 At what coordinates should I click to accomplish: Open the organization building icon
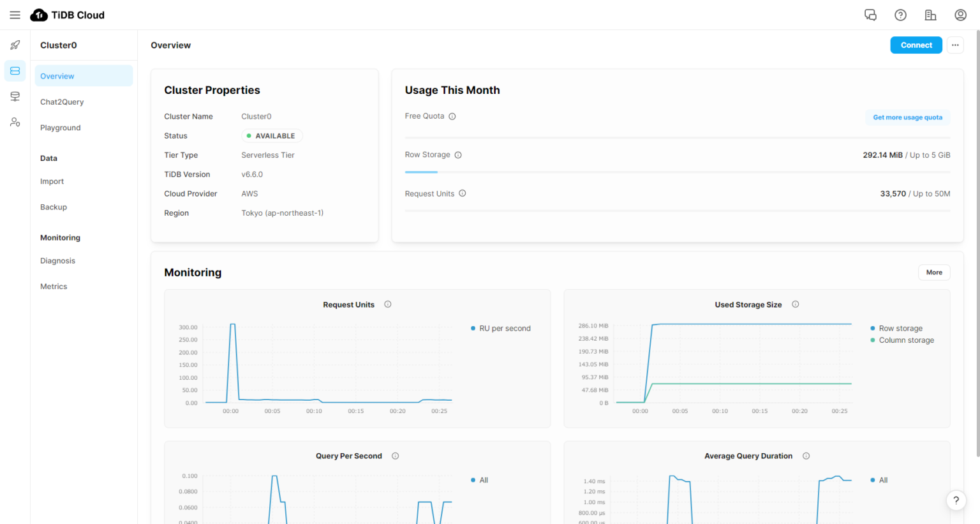coord(930,15)
